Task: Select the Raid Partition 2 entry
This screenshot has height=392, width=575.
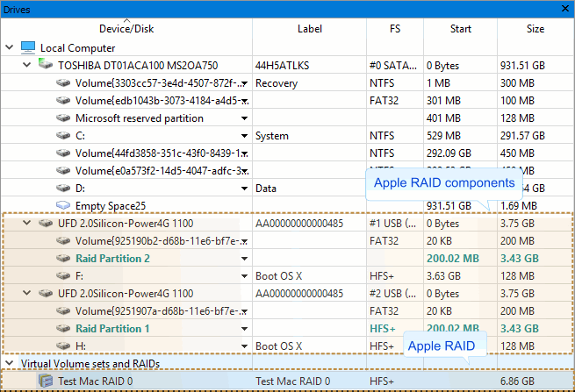Action: point(112,259)
